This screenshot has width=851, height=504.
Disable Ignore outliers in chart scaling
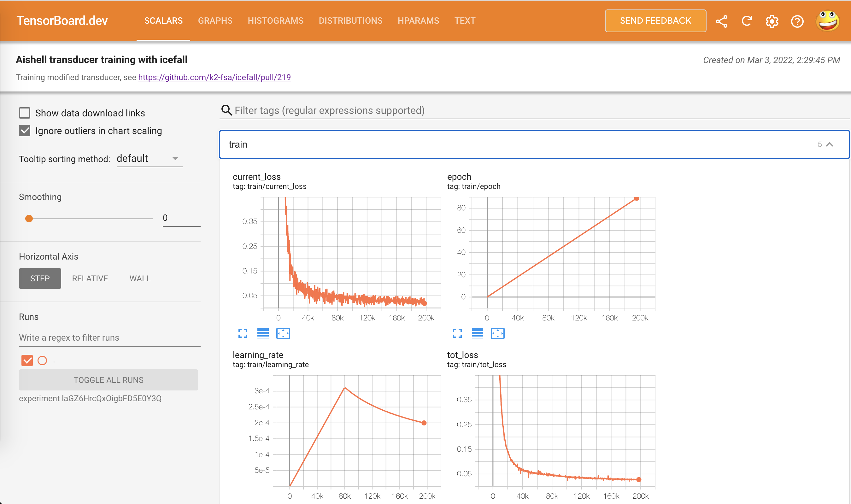25,130
